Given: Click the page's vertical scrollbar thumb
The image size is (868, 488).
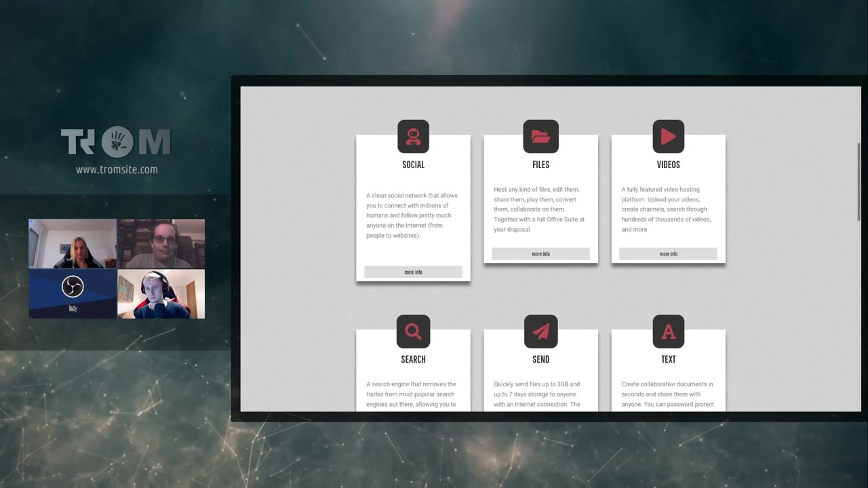Looking at the screenshot, I should coord(859,182).
